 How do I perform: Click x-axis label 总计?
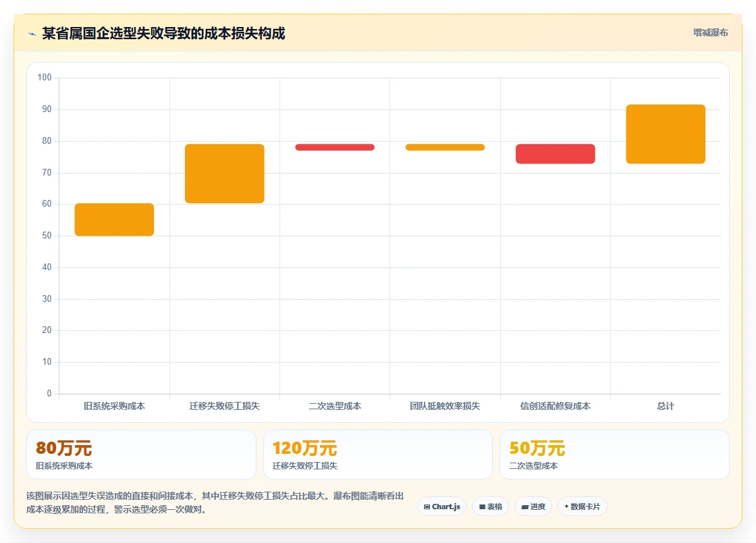coord(666,406)
